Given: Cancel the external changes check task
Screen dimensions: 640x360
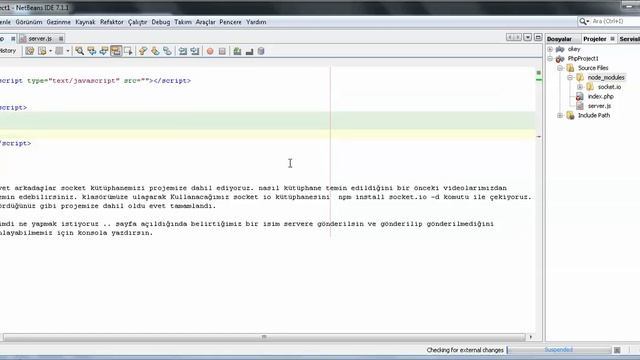Looking at the screenshot, I should tap(617, 350).
